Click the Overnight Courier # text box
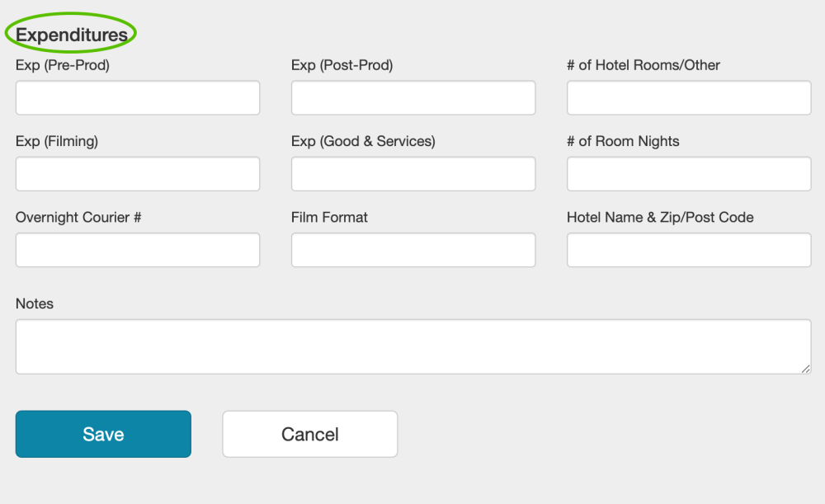This screenshot has height=504, width=825. [138, 250]
